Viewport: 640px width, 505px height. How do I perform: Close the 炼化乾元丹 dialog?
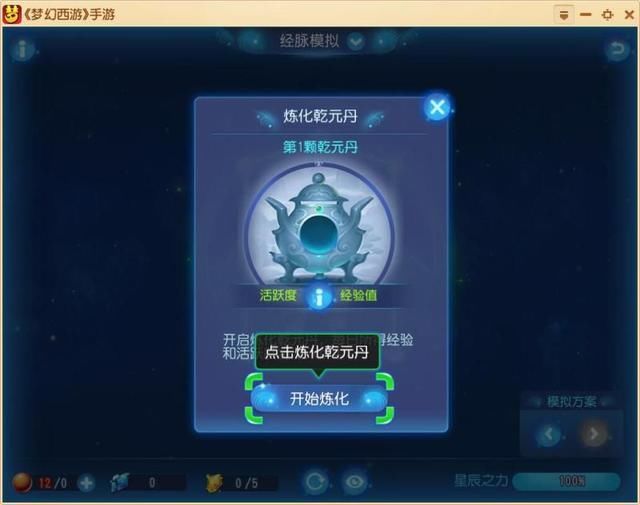pyautogui.click(x=437, y=107)
